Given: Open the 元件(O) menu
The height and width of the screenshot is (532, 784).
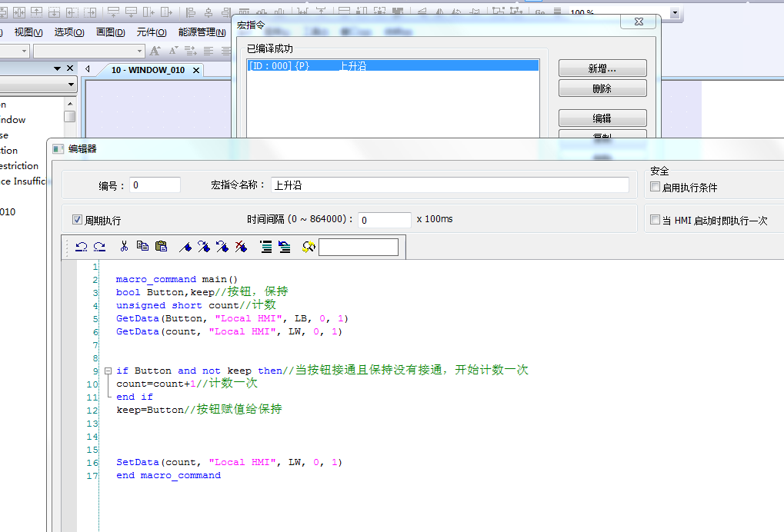Looking at the screenshot, I should coord(152,32).
